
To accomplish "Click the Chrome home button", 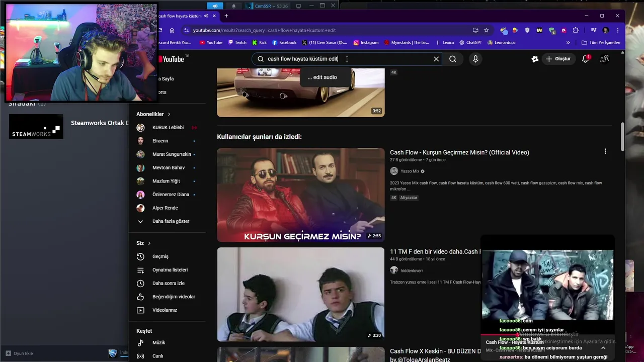I will coord(172,30).
